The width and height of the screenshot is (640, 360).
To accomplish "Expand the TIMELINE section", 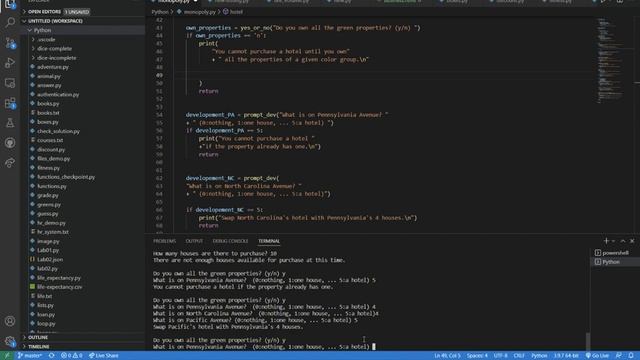I will click(x=82, y=347).
